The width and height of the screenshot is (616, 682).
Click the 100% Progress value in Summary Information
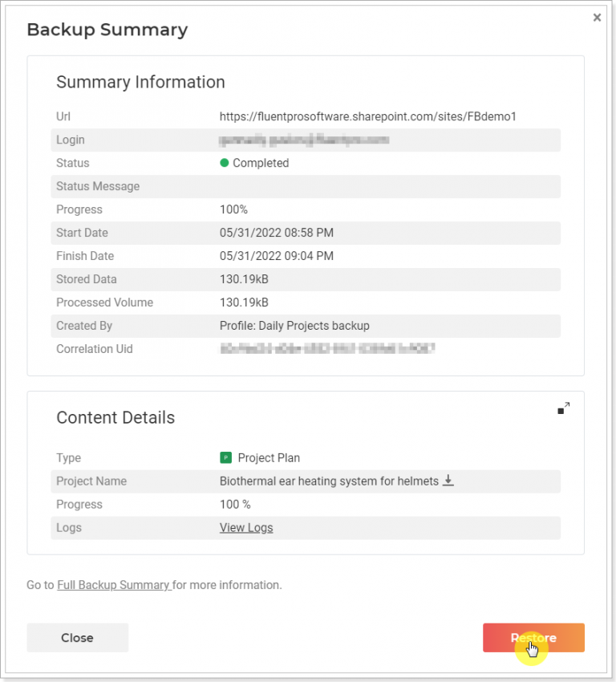[233, 209]
